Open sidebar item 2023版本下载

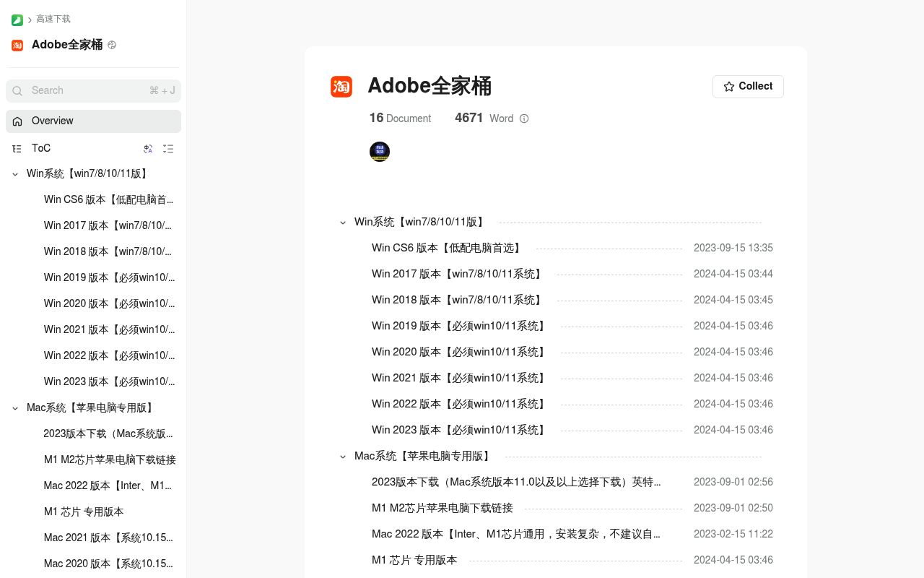109,433
